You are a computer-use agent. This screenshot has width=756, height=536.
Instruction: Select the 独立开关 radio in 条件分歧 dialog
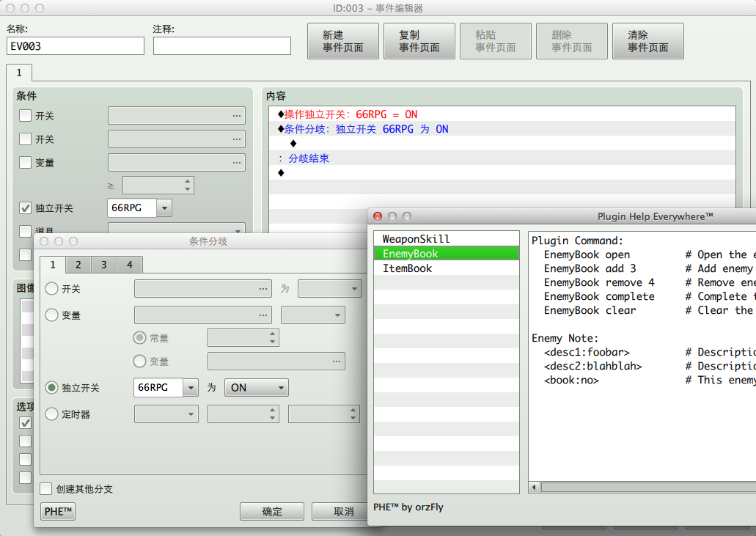point(51,388)
